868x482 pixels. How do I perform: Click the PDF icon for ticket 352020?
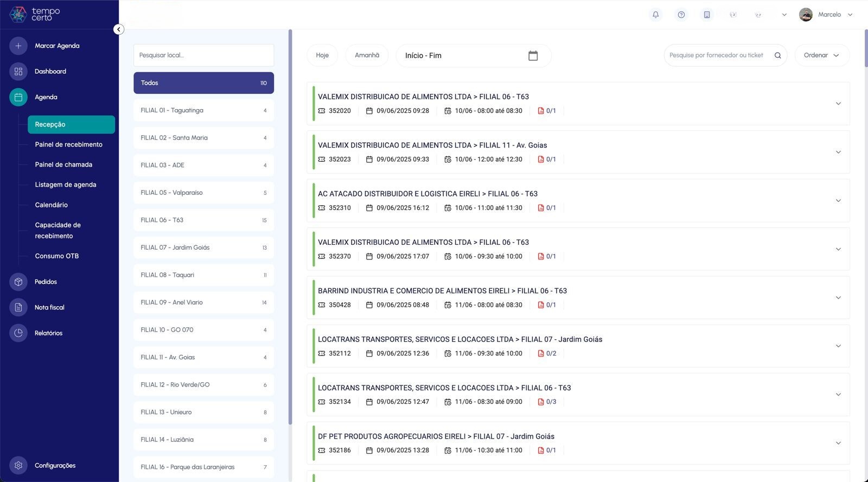[541, 111]
